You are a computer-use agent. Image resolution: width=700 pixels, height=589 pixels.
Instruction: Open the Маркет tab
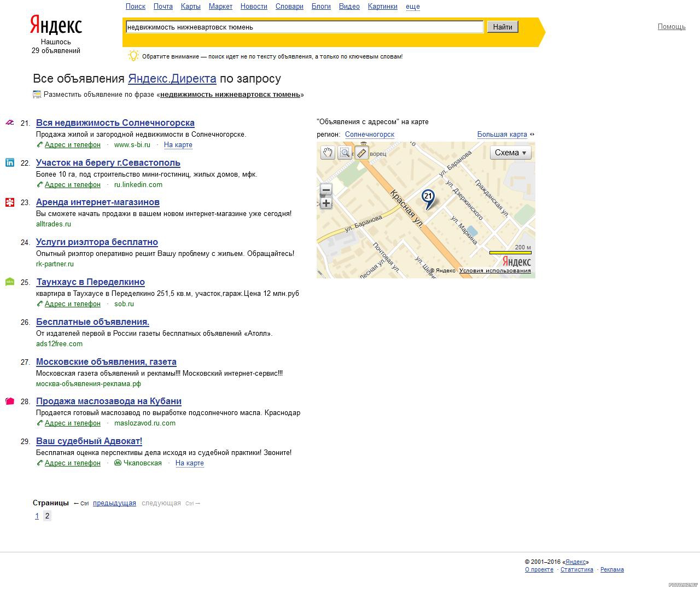point(220,7)
